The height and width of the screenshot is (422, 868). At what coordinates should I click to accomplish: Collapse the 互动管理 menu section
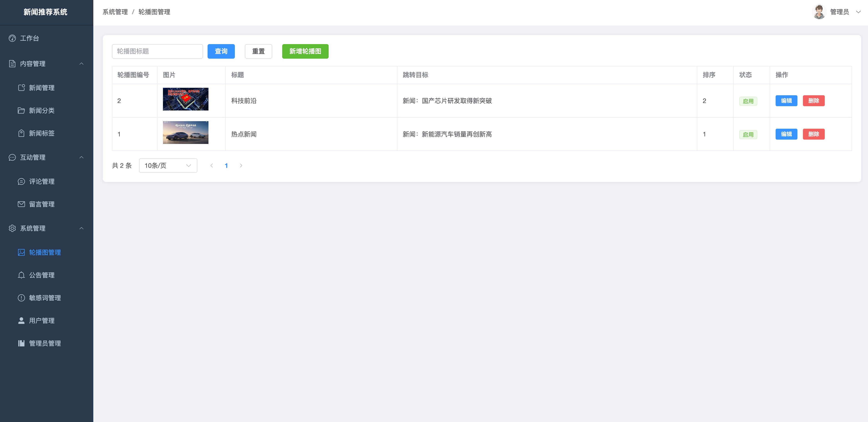(x=81, y=158)
